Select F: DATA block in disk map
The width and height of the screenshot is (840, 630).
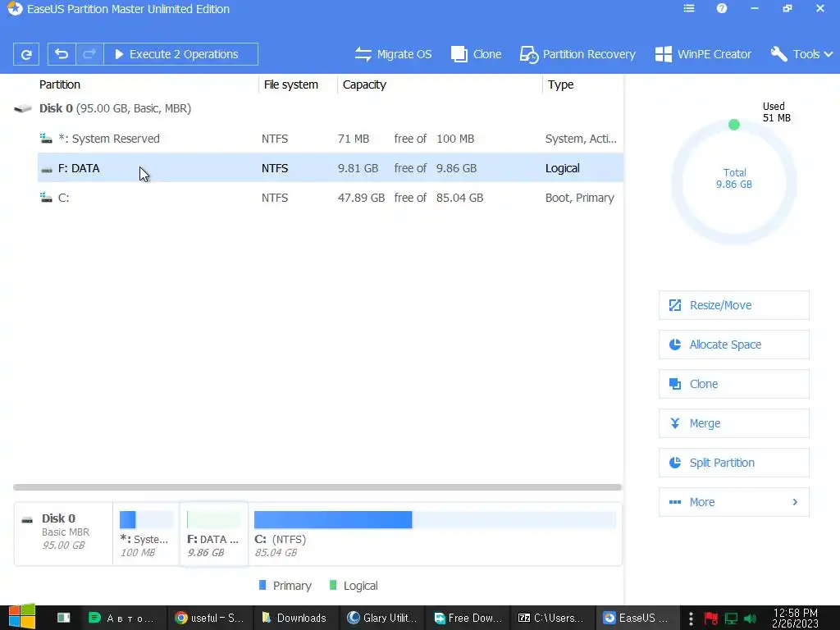point(214,533)
